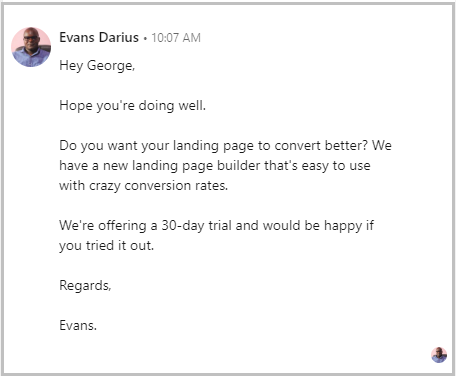456x376 pixels.
Task: Open the sender name Evans Darius
Action: tap(99, 37)
